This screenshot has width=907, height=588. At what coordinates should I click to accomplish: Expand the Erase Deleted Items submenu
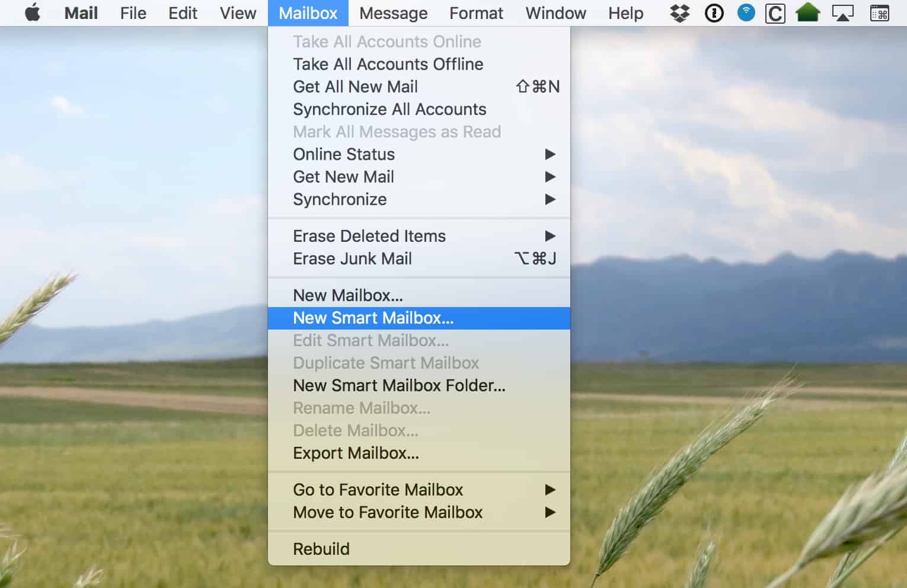(x=419, y=236)
